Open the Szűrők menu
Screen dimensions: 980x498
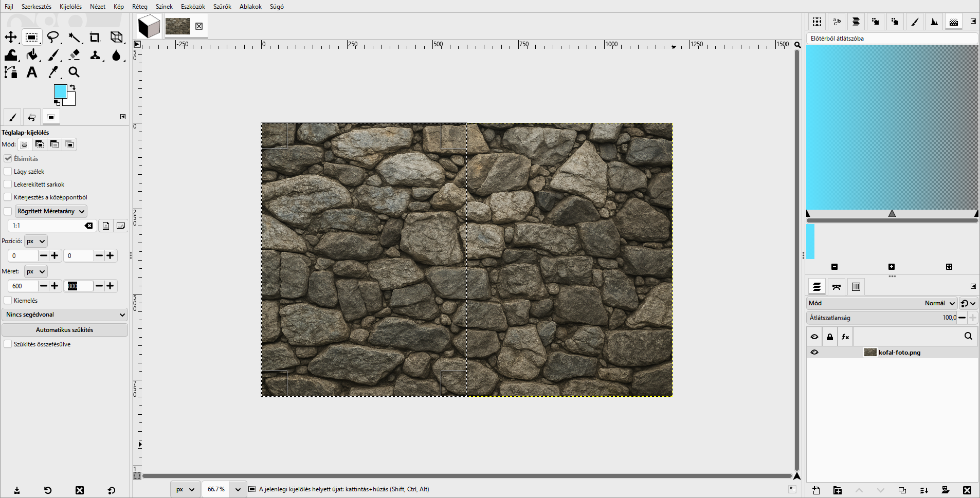click(x=222, y=7)
